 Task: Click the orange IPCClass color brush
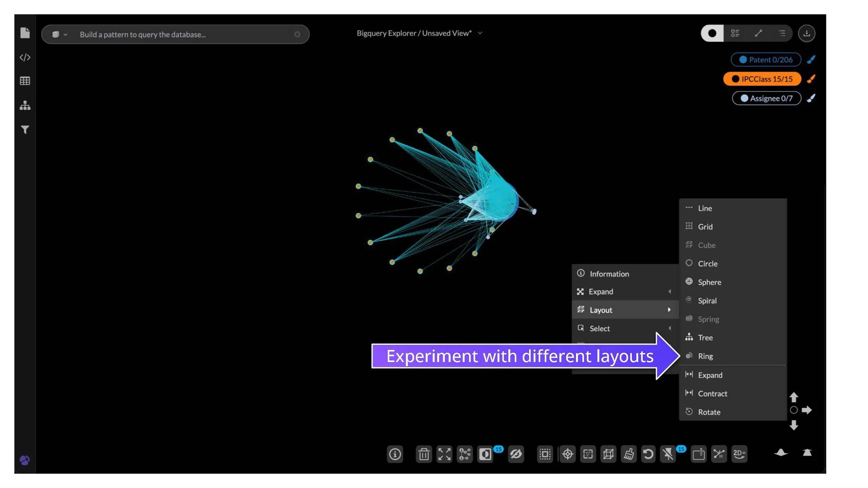point(811,79)
